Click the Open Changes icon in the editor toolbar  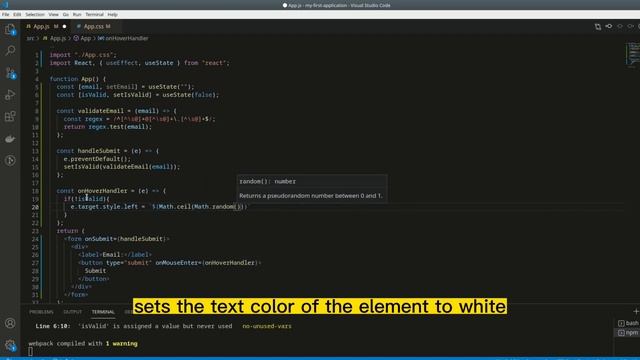tap(598, 27)
